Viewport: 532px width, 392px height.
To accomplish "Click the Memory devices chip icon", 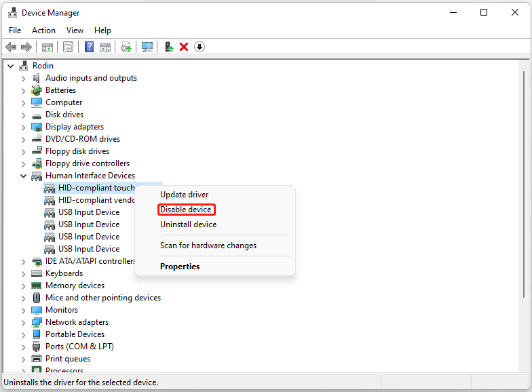I will tap(37, 286).
